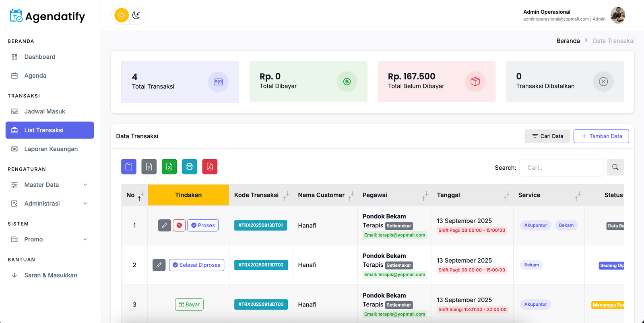Click the red cancel icon in row 1
Screen dimensions: 644x323
point(179,225)
